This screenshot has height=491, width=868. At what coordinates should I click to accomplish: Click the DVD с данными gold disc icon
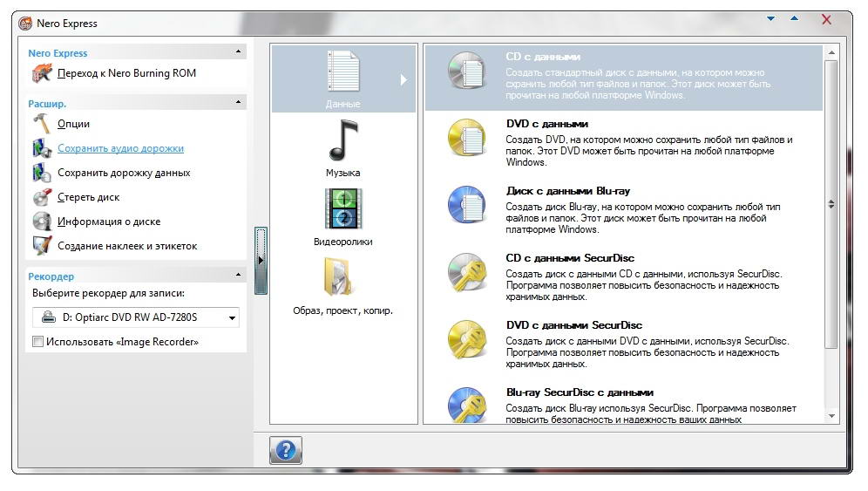pos(466,138)
